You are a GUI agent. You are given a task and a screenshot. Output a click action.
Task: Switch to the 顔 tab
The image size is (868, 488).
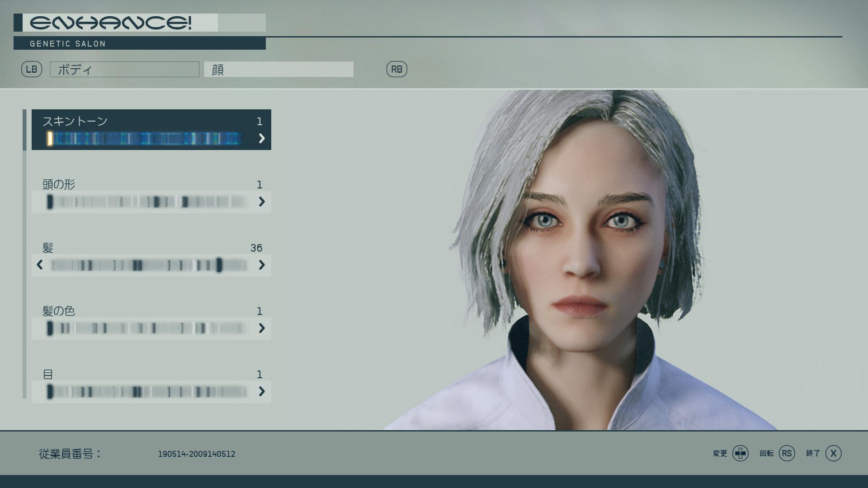click(x=278, y=70)
